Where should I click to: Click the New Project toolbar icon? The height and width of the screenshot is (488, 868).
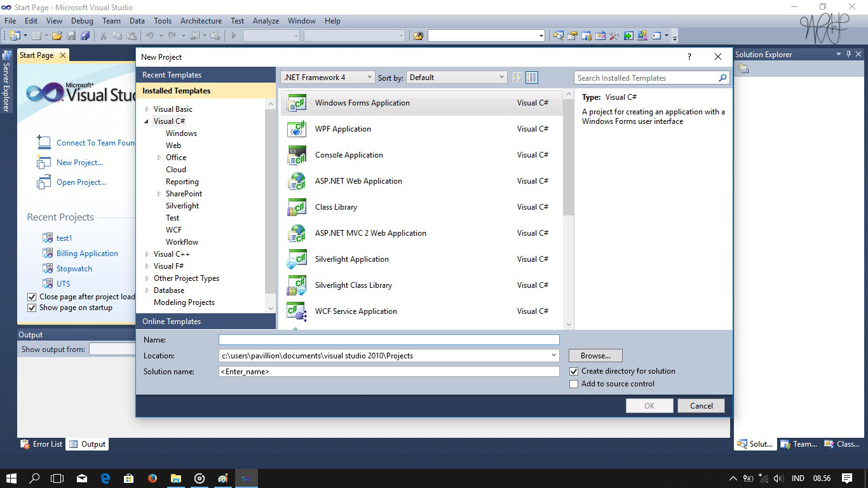pyautogui.click(x=15, y=36)
